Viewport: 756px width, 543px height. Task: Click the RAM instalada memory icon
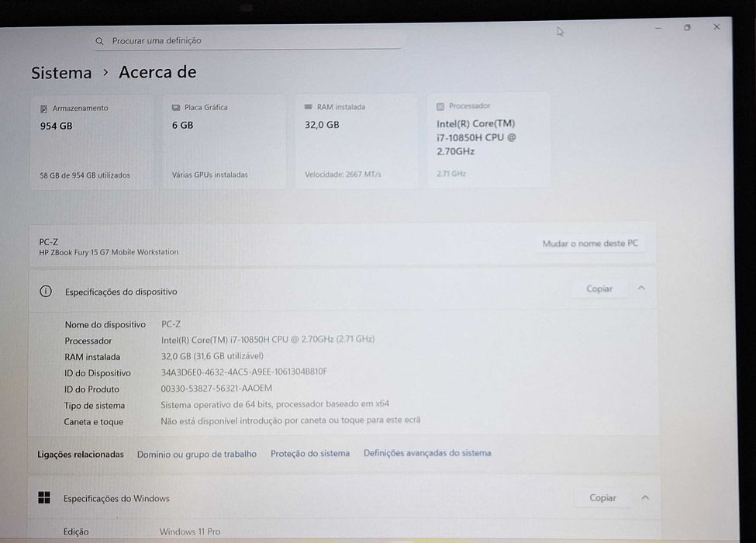click(309, 106)
